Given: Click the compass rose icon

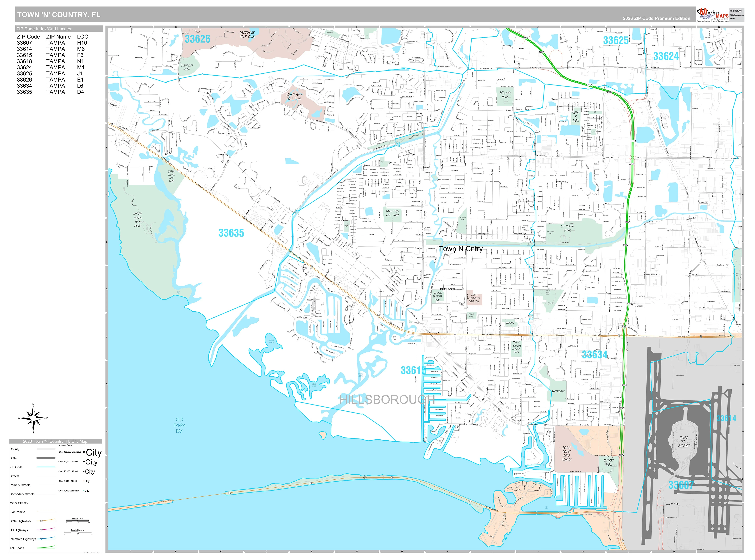Looking at the screenshot, I should coord(33,419).
